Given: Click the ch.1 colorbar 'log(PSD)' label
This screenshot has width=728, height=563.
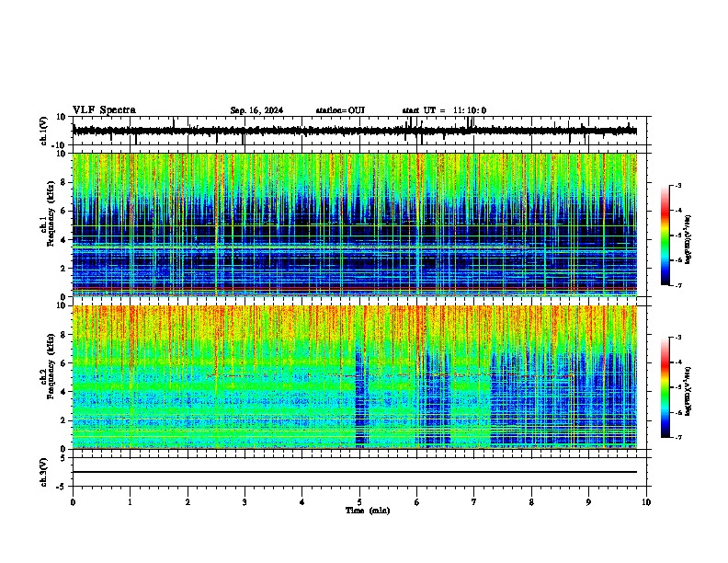Looking at the screenshot, I should pos(688,240).
